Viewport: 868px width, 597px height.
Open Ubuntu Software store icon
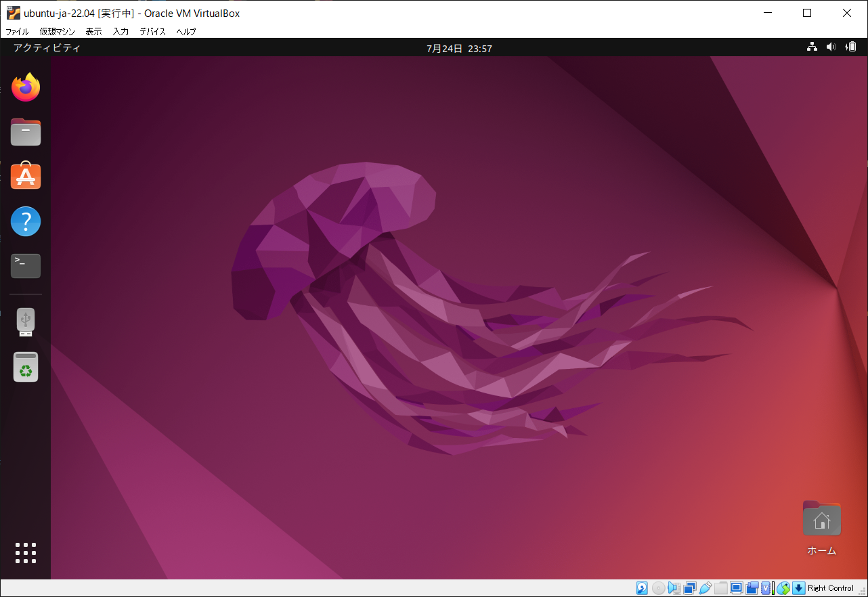tap(26, 177)
